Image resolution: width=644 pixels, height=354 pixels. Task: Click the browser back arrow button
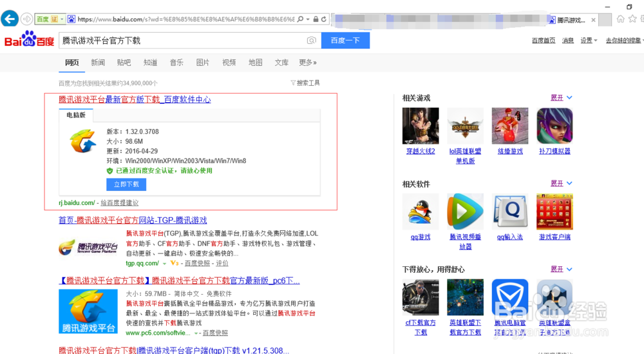click(10, 19)
